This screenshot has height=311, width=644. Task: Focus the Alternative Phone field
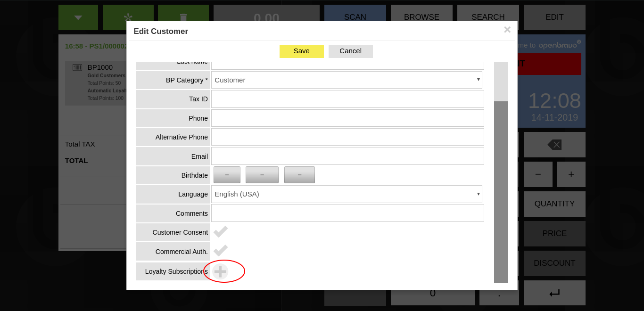tap(347, 137)
